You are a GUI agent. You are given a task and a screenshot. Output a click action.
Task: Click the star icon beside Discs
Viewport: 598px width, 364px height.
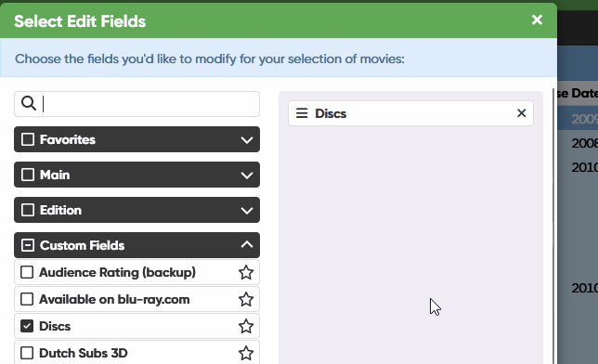point(246,326)
